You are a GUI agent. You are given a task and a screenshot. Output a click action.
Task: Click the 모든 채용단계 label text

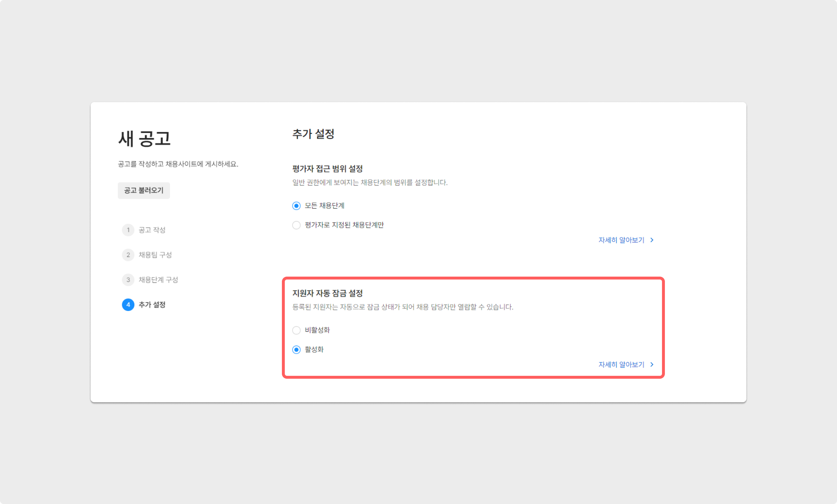pyautogui.click(x=324, y=206)
